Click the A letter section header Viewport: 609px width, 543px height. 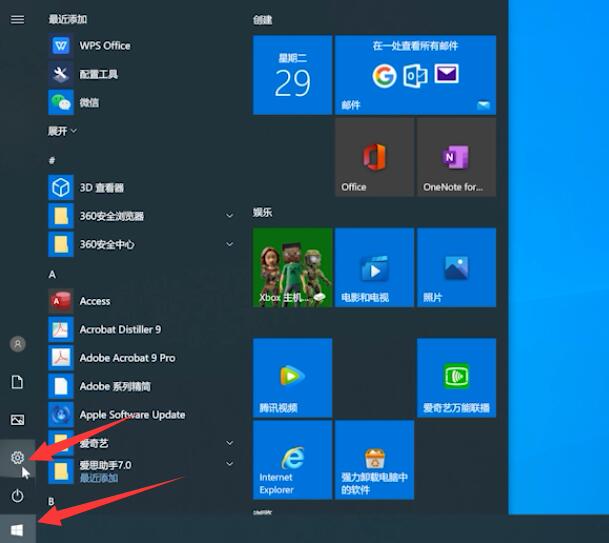pos(52,275)
